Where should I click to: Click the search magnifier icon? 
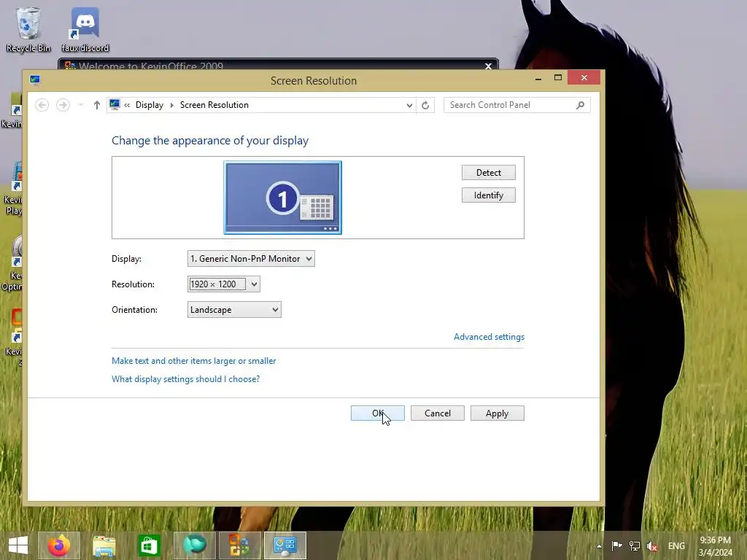coord(580,105)
